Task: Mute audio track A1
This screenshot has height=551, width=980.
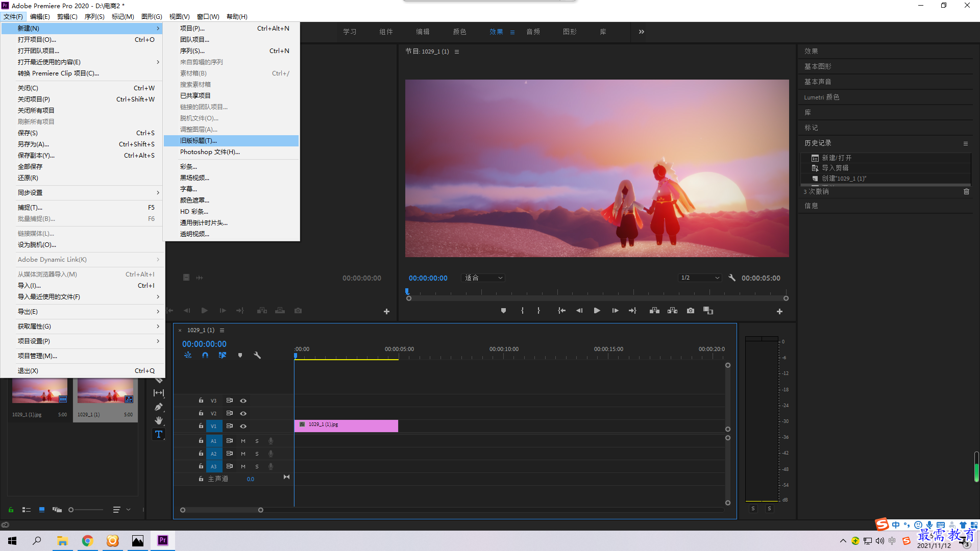Action: coord(243,441)
